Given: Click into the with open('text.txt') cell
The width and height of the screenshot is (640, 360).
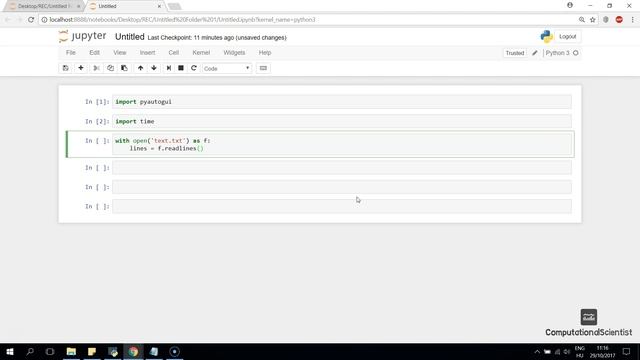Looking at the screenshot, I should [x=342, y=144].
